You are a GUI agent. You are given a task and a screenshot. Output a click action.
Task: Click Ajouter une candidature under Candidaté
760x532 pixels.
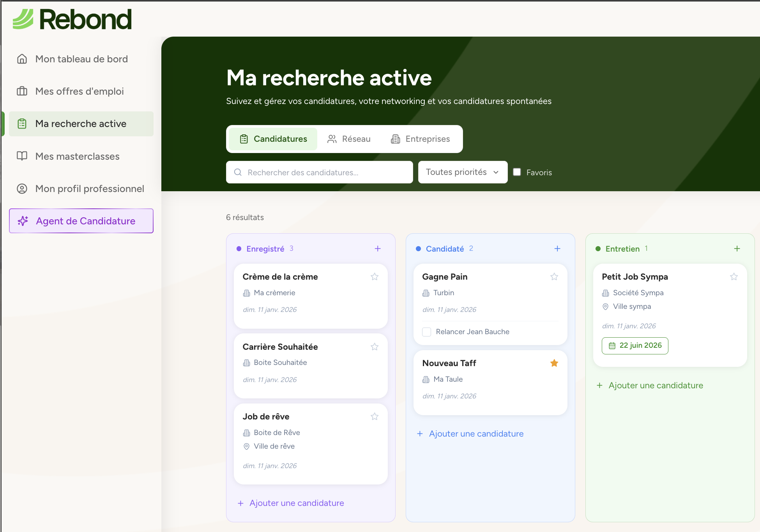coord(470,434)
